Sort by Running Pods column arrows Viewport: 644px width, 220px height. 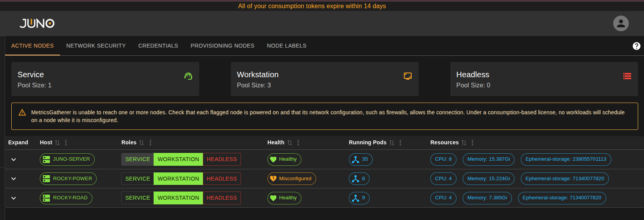click(392, 143)
